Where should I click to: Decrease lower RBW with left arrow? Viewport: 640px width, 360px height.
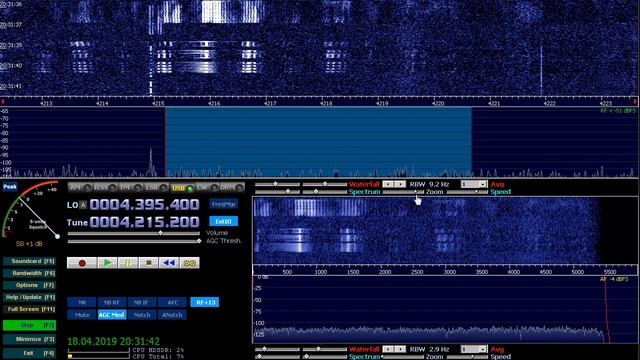click(389, 349)
